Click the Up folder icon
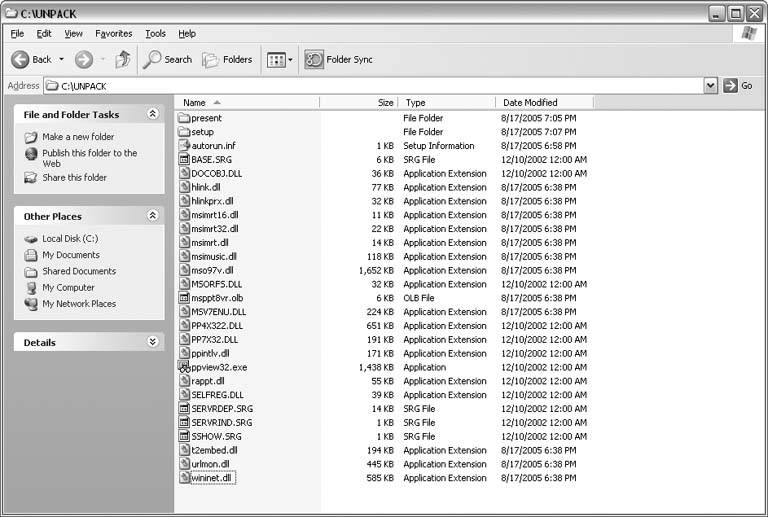Screen dimensions: 768x517 click(x=122, y=60)
